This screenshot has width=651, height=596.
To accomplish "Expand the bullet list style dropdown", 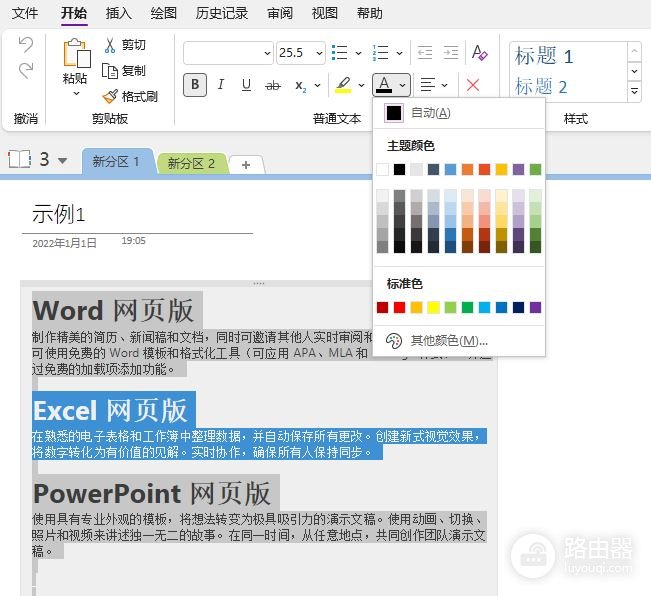I will pyautogui.click(x=358, y=53).
